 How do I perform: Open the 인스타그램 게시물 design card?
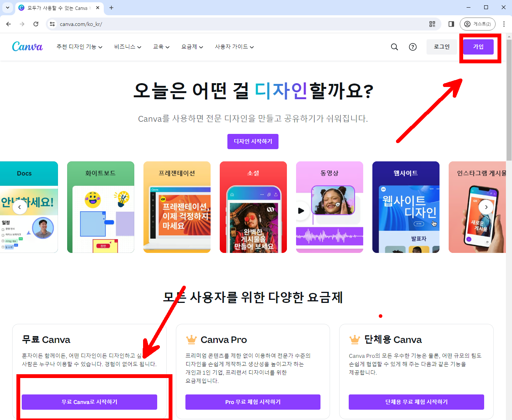[x=477, y=207]
